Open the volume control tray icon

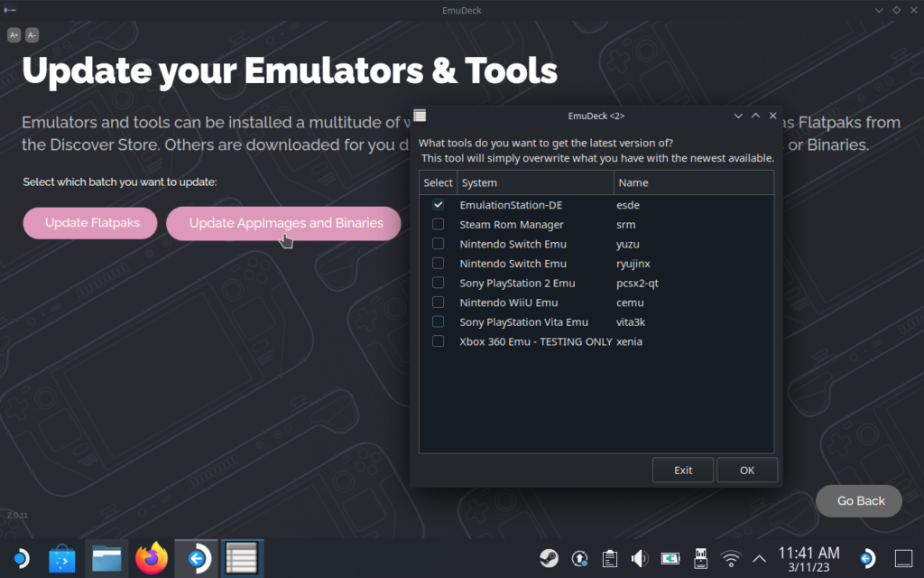(640, 558)
